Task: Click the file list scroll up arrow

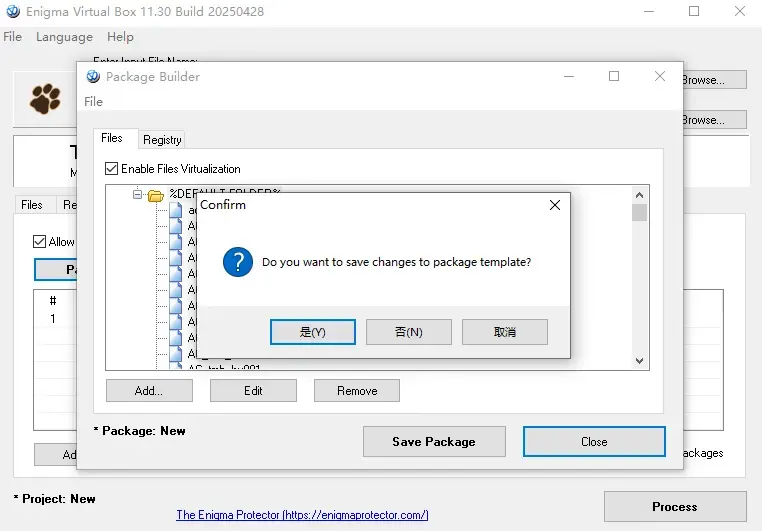Action: (x=640, y=195)
